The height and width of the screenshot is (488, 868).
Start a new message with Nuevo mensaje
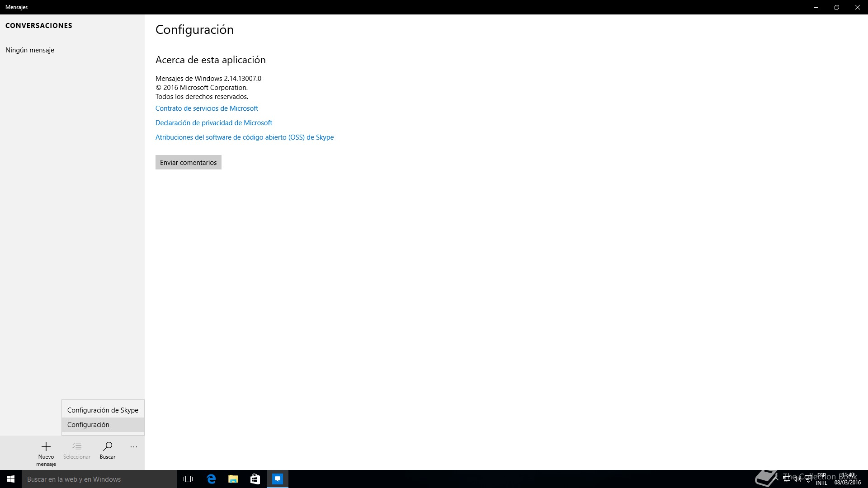(x=46, y=454)
